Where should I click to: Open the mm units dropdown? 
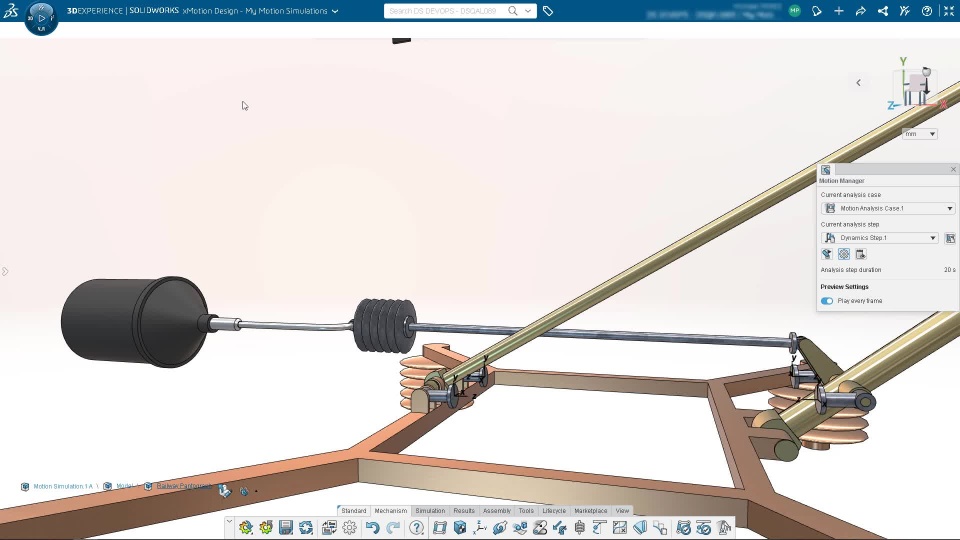[920, 134]
